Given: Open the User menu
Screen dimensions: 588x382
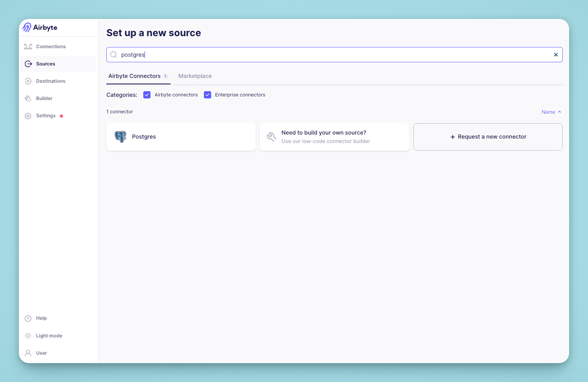Looking at the screenshot, I should coord(58,353).
